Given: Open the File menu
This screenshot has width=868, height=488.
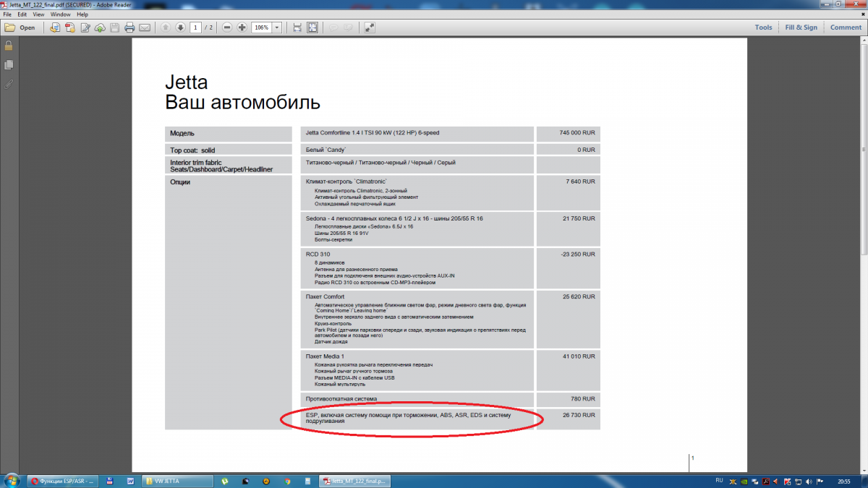Looking at the screenshot, I should (x=7, y=14).
